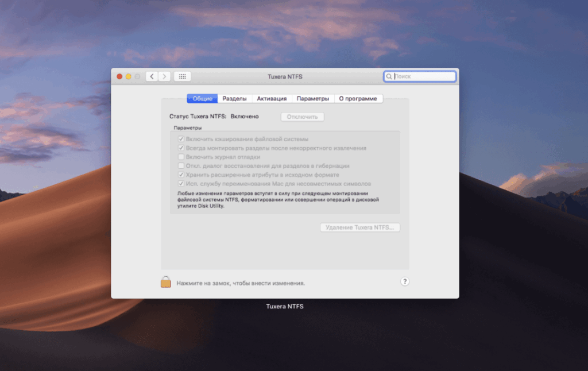Focus the Поиск search field
The image size is (588, 371).
tap(420, 76)
